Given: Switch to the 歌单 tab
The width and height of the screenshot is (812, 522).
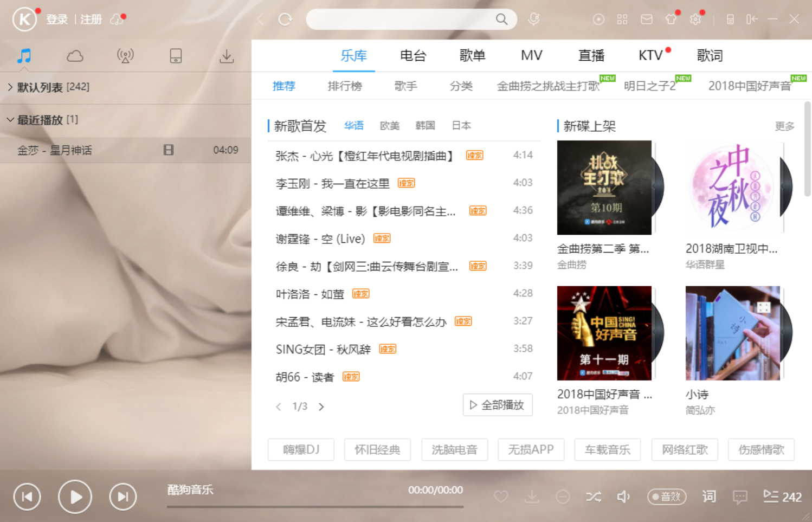Looking at the screenshot, I should tap(472, 55).
